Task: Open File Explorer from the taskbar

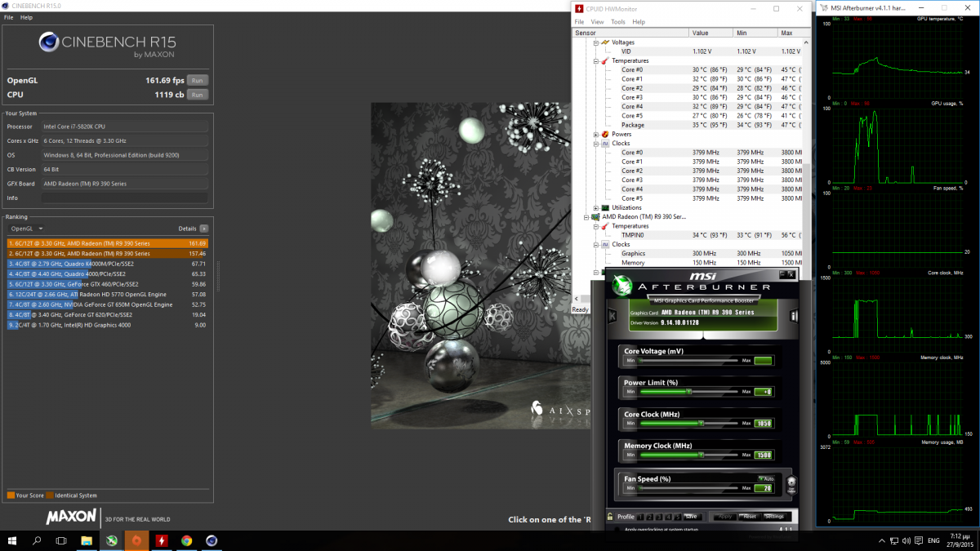Action: (x=87, y=540)
